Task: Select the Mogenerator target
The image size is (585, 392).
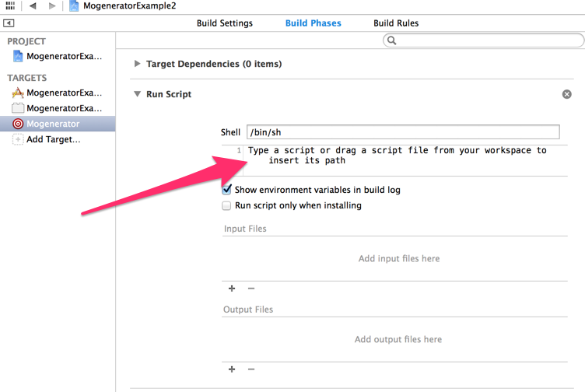Action: pyautogui.click(x=53, y=124)
